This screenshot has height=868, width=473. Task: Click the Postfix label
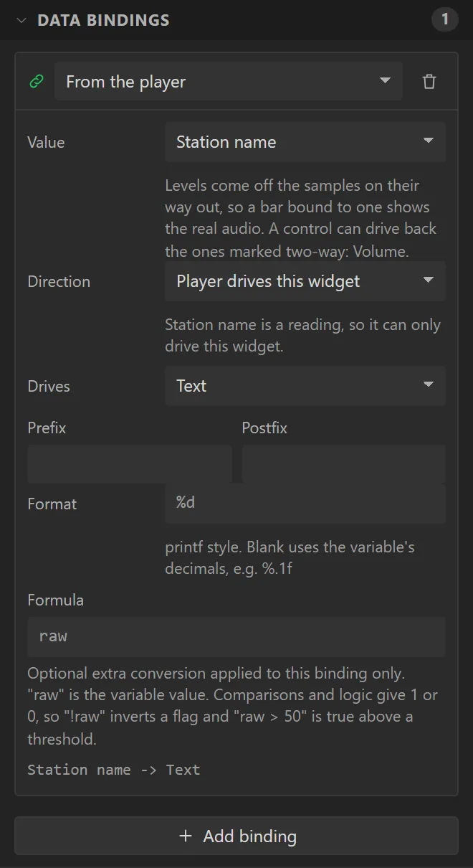(264, 428)
